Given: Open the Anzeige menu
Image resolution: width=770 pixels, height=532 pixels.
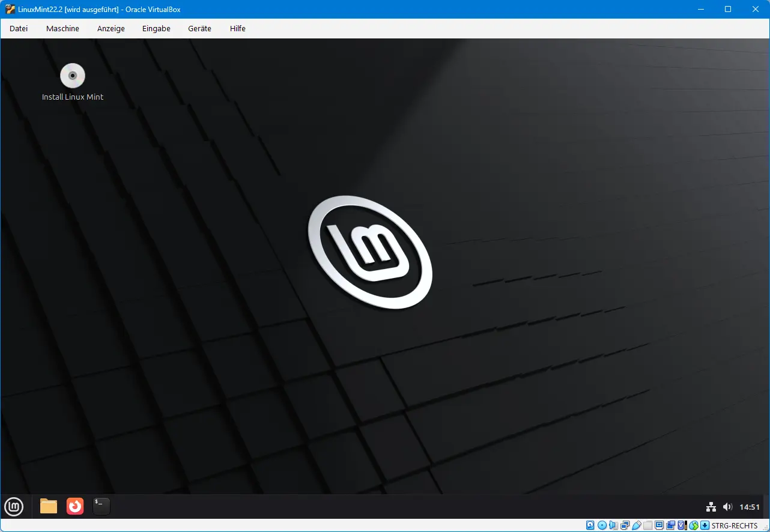Looking at the screenshot, I should pyautogui.click(x=111, y=28).
